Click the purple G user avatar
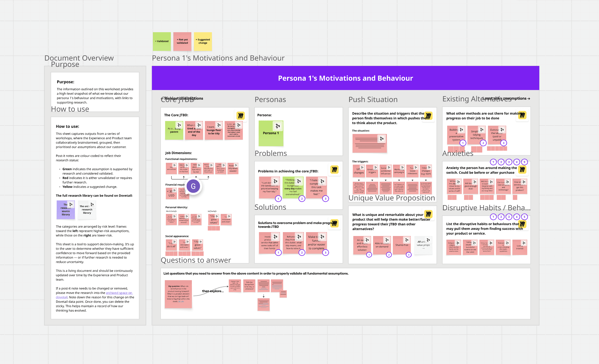This screenshot has height=364, width=599. pos(193,186)
